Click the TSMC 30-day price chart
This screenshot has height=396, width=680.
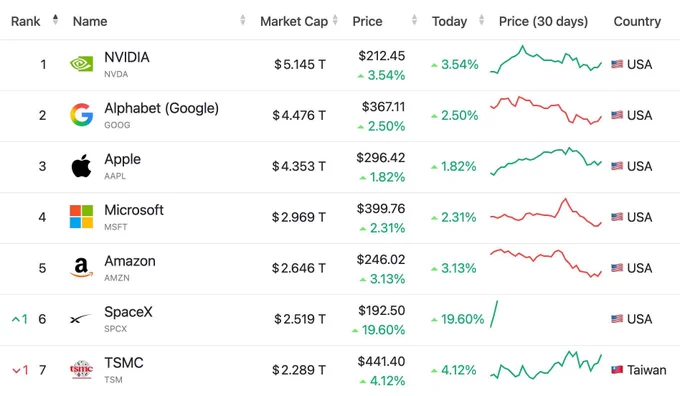[x=546, y=365]
